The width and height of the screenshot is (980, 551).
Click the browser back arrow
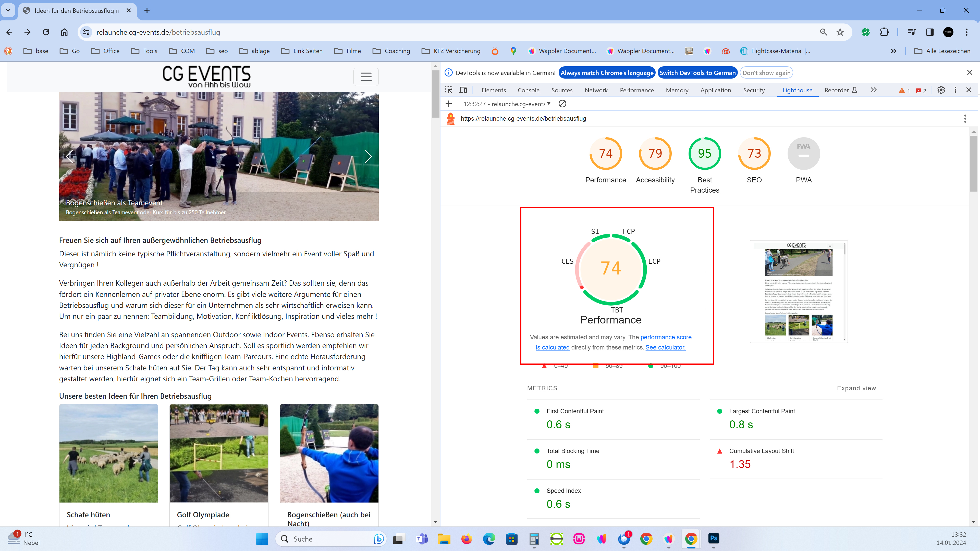click(9, 32)
